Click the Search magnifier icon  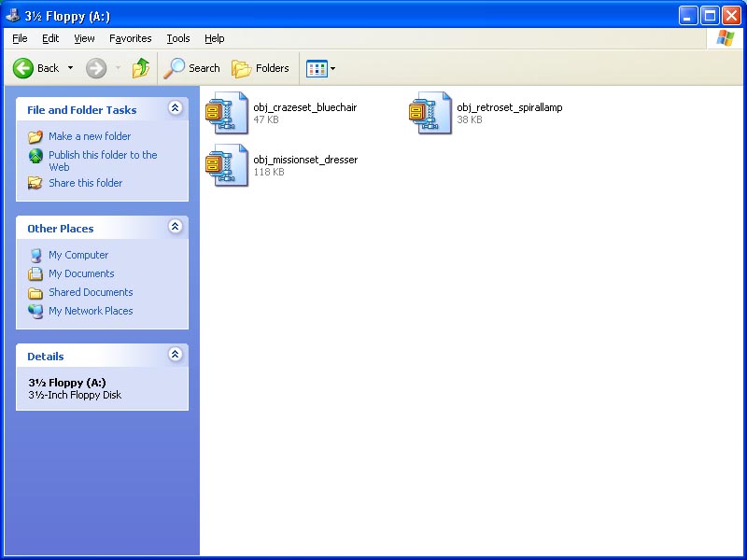pyautogui.click(x=174, y=68)
